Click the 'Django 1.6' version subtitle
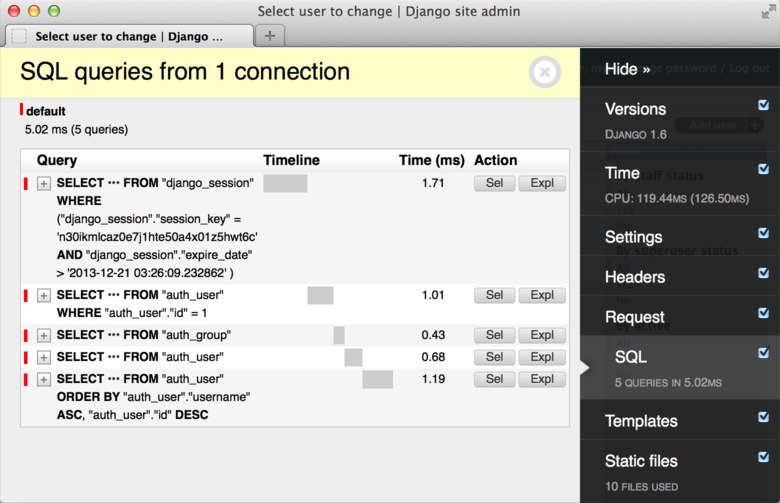This screenshot has height=503, width=780. pyautogui.click(x=636, y=134)
